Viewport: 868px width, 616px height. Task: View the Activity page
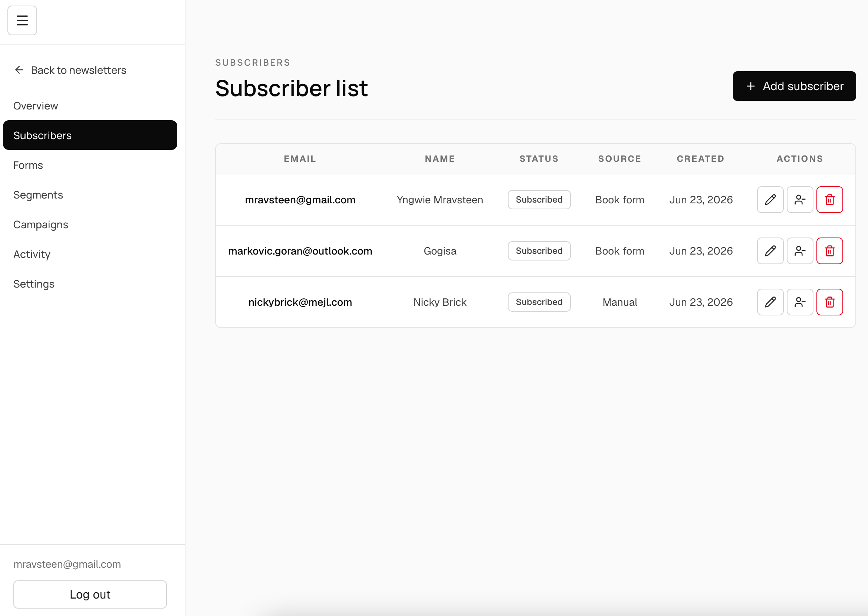(x=90, y=254)
